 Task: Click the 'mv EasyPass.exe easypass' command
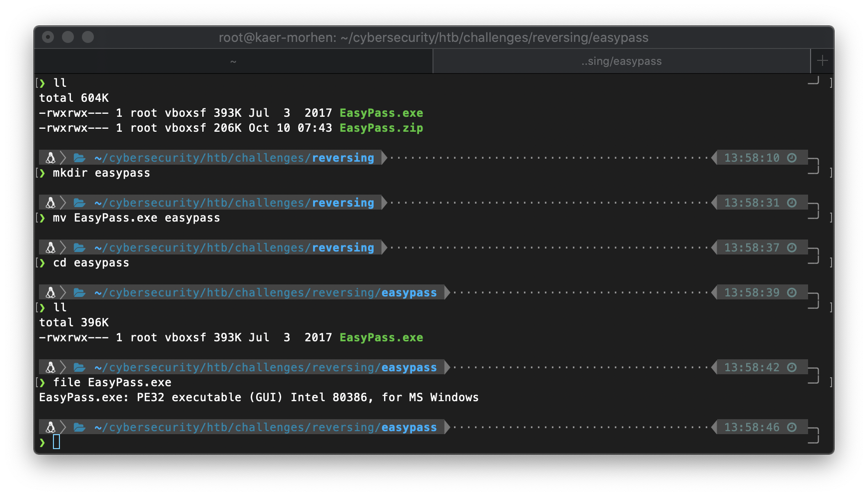point(136,218)
